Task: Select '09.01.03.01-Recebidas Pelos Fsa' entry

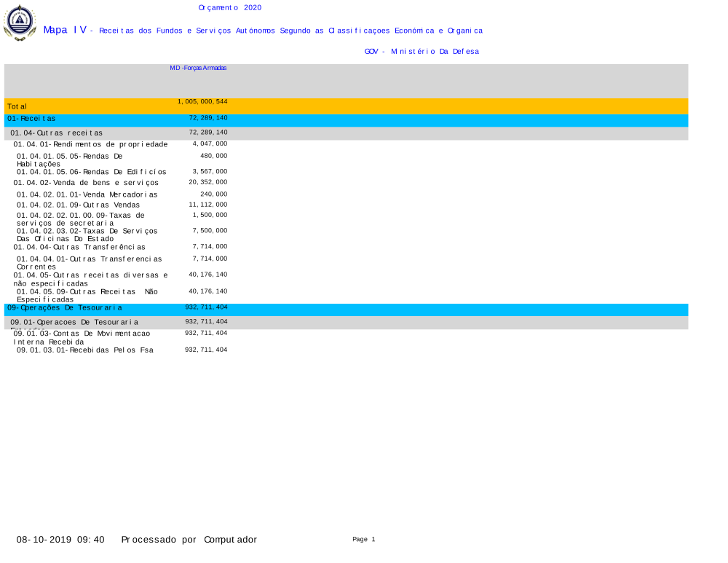Action: coord(85,350)
